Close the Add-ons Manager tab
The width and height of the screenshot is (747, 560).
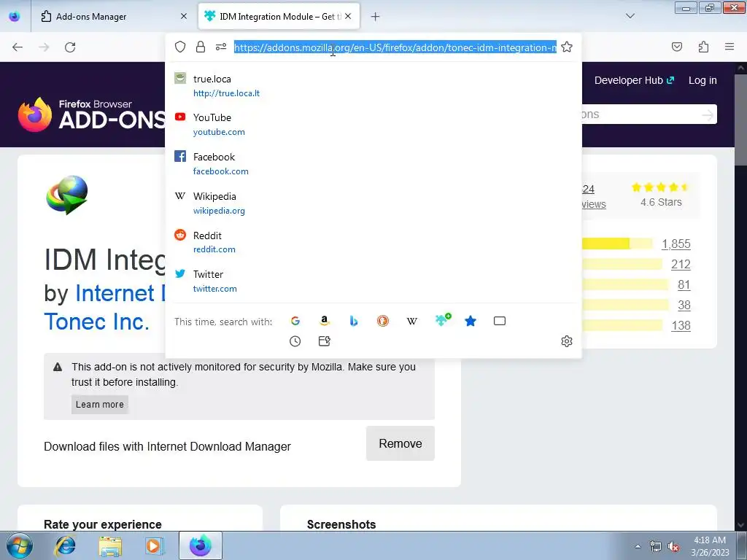[x=184, y=16]
